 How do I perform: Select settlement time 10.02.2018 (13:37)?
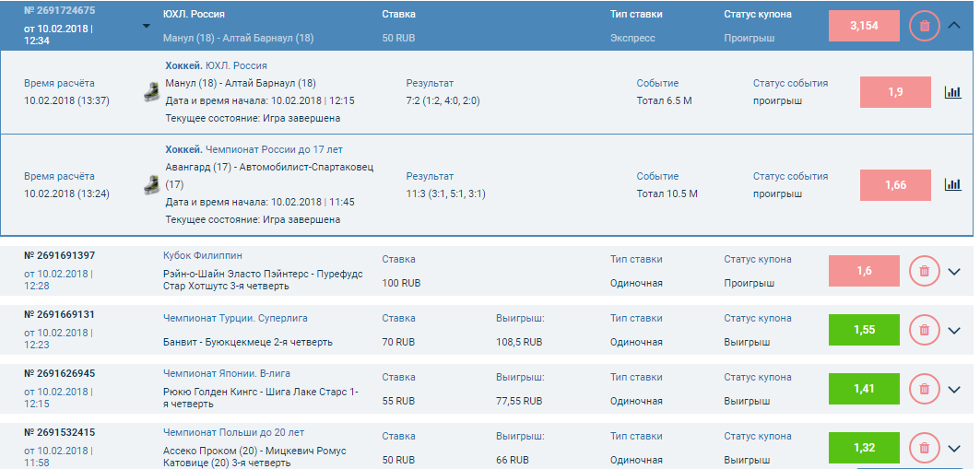click(x=67, y=101)
